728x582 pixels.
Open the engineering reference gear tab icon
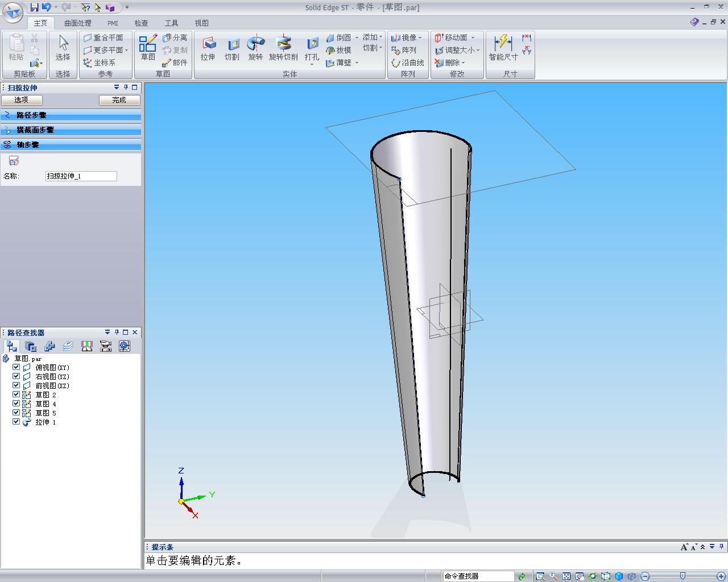125,346
